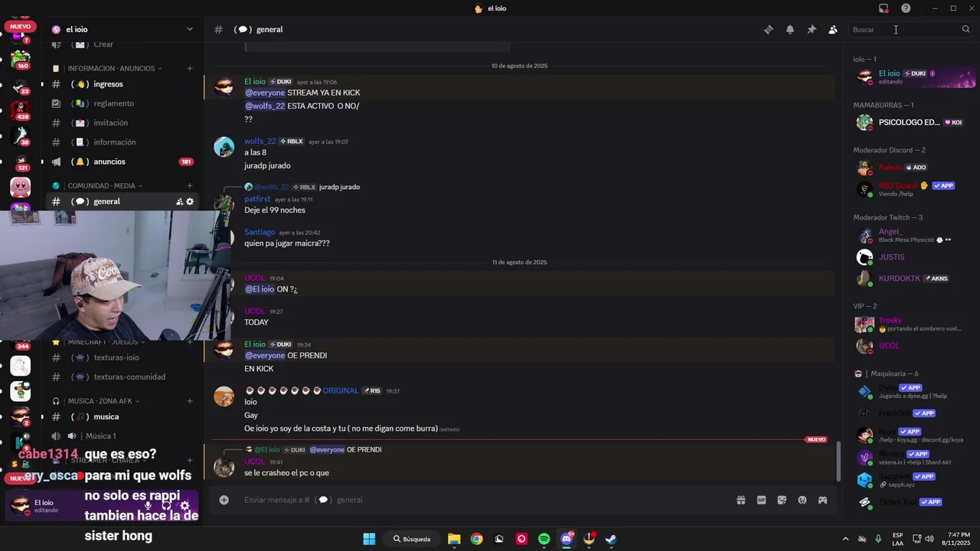Viewport: 980px width, 551px height.
Task: Click patfirst username in chat
Action: [257, 199]
